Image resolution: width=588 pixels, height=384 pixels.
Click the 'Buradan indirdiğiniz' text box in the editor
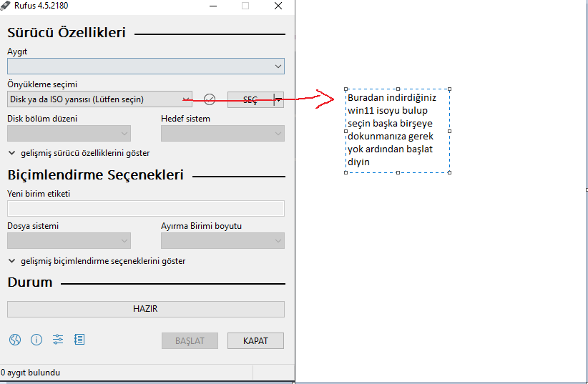tap(398, 130)
